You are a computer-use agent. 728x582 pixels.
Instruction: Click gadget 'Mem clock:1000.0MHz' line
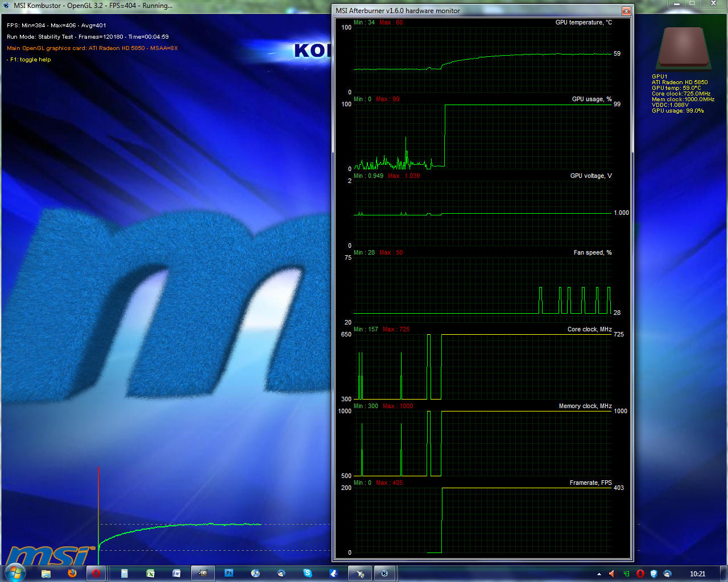click(683, 99)
